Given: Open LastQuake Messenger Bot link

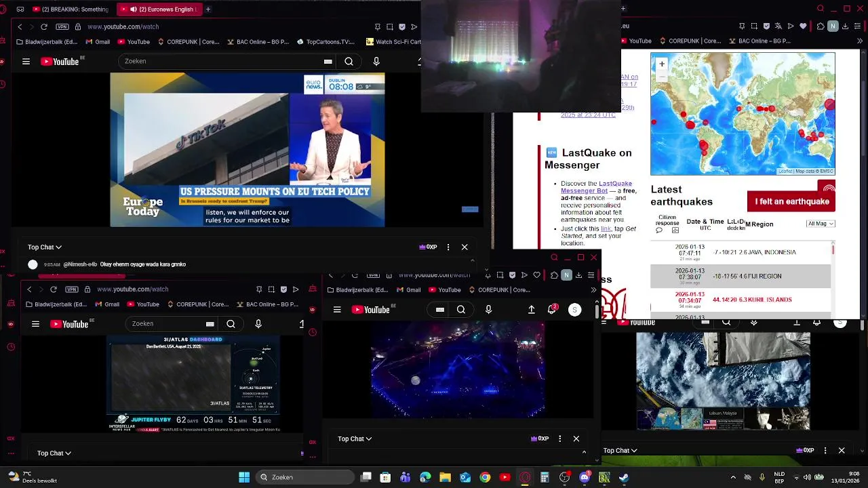Looking at the screenshot, I should tap(596, 187).
